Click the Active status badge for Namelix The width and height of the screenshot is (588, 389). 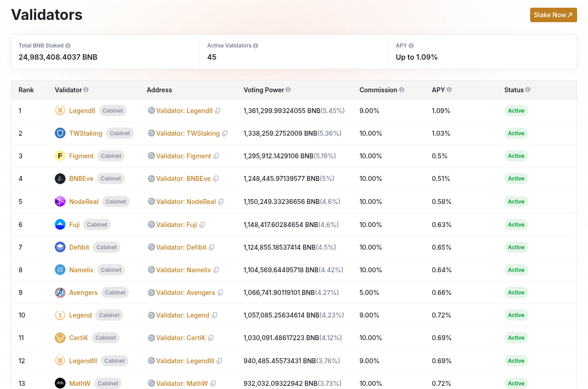[x=516, y=270]
